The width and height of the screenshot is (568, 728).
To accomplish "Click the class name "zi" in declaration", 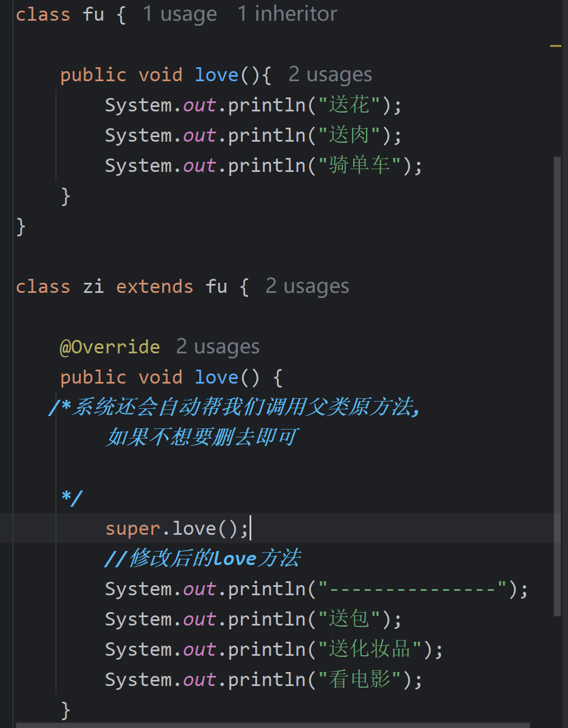I will tap(93, 286).
